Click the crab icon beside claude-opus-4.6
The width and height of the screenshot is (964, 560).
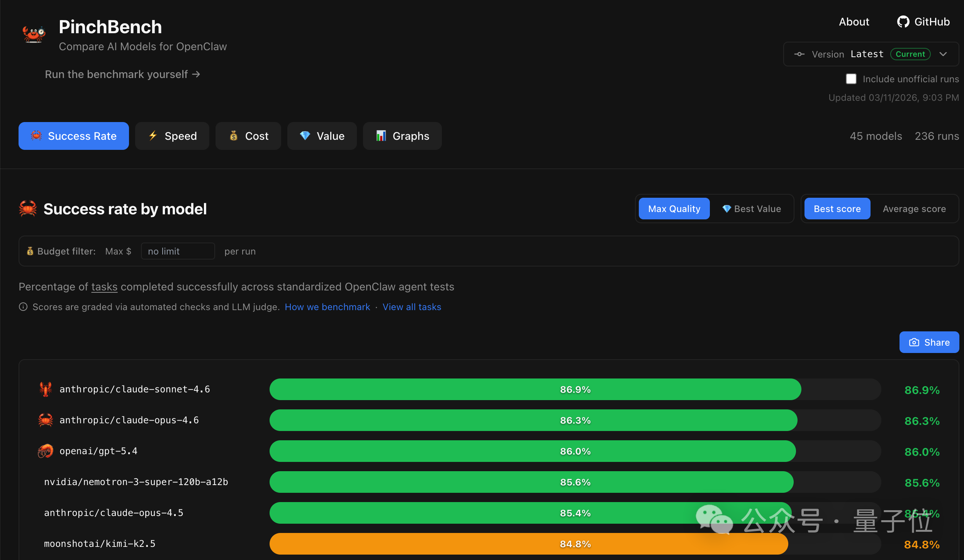(46, 420)
